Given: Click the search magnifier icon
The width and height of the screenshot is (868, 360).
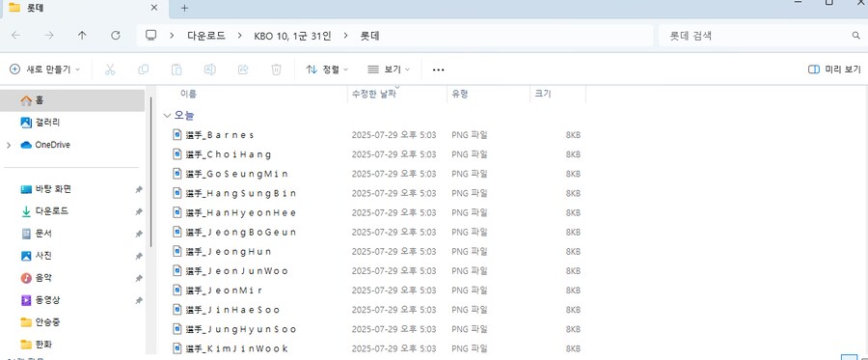Looking at the screenshot, I should pyautogui.click(x=855, y=36).
